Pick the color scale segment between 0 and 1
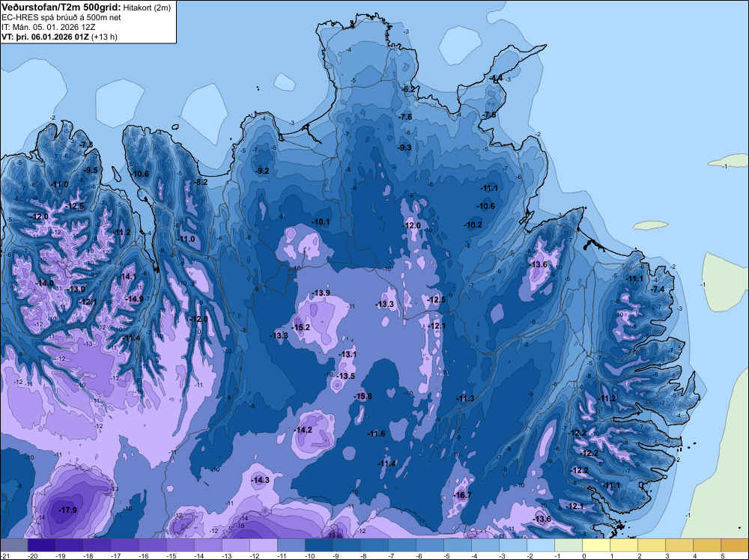Screen dimensions: 749x560 (x=595, y=545)
